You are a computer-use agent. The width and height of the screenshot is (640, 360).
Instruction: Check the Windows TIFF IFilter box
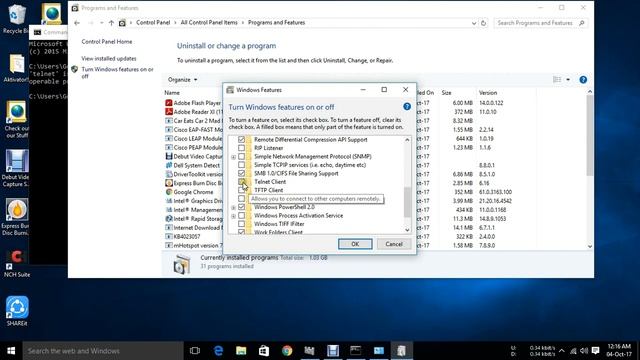point(242,224)
